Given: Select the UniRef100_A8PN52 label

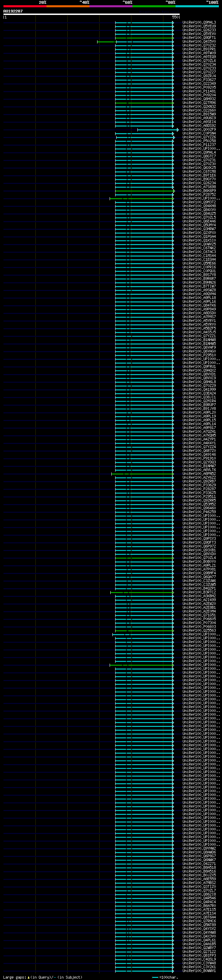Looking at the screenshot, I should [199, 473].
